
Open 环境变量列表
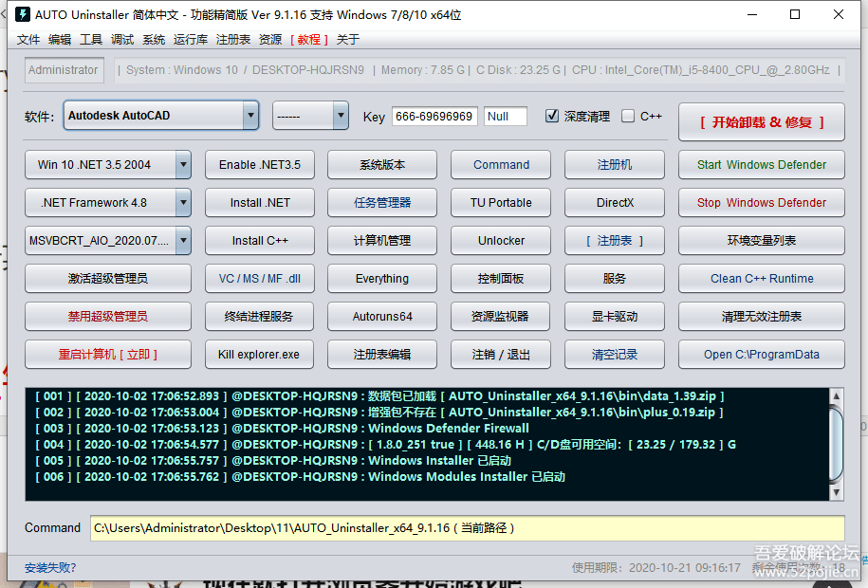tap(762, 240)
